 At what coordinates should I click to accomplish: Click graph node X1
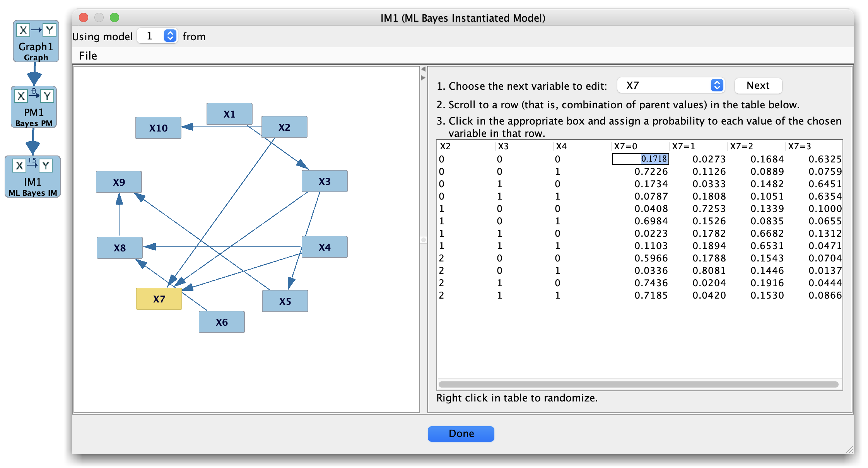coord(229,114)
